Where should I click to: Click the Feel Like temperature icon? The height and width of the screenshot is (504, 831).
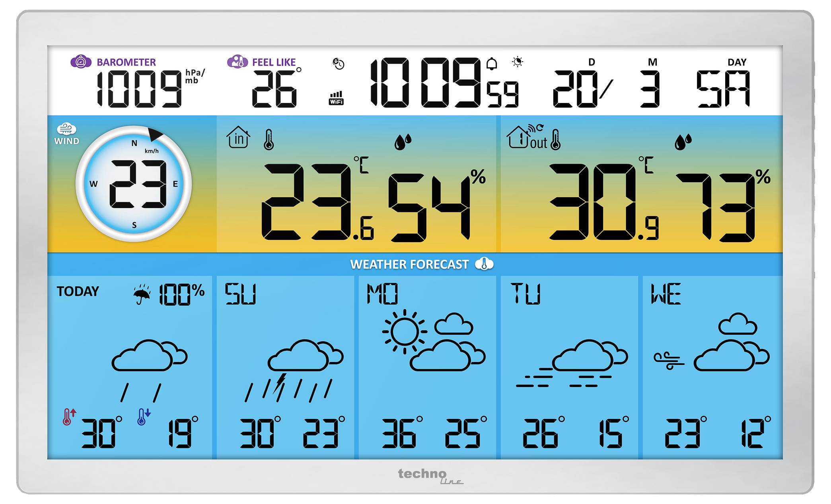tap(237, 62)
